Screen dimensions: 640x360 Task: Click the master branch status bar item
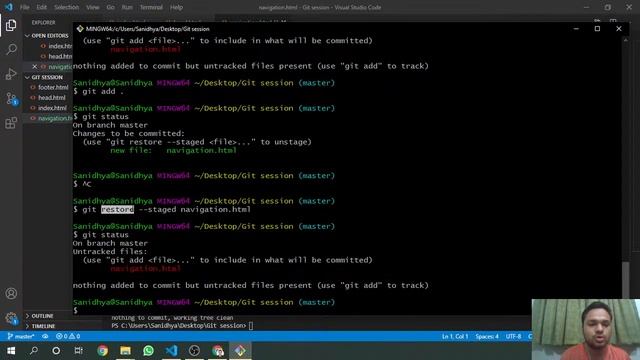point(20,336)
